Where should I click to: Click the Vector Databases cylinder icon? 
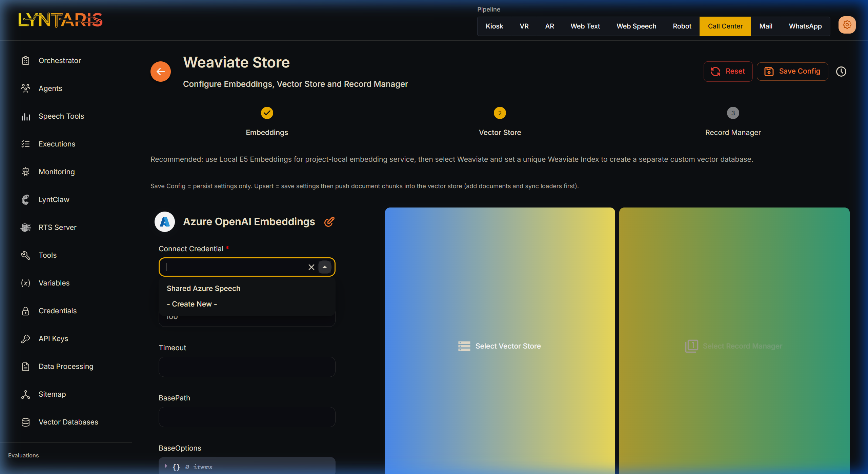click(x=26, y=422)
